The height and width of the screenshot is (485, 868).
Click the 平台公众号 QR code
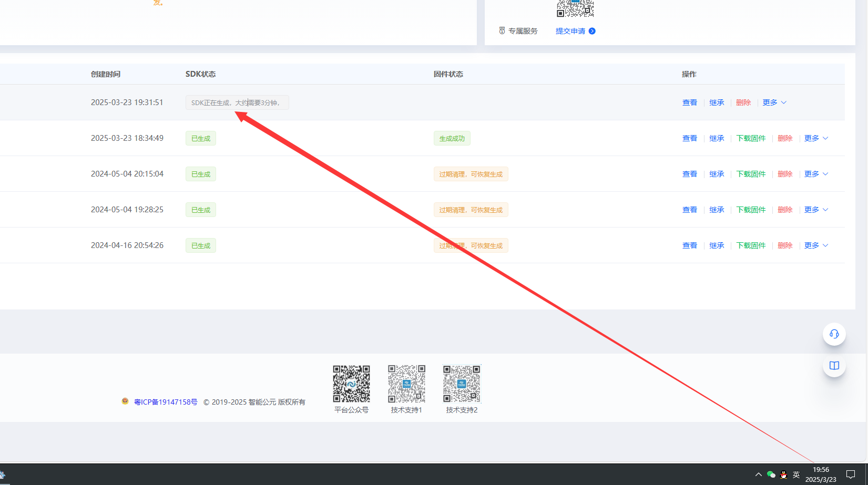351,384
